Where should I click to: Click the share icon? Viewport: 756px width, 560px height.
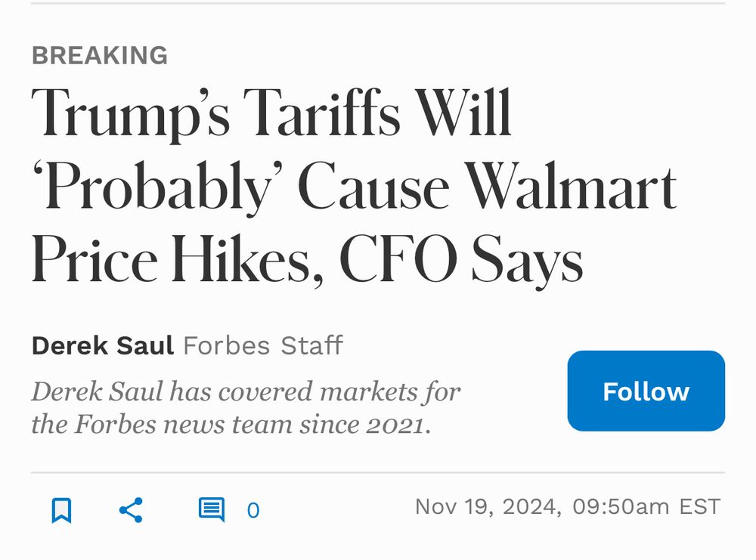tap(132, 510)
